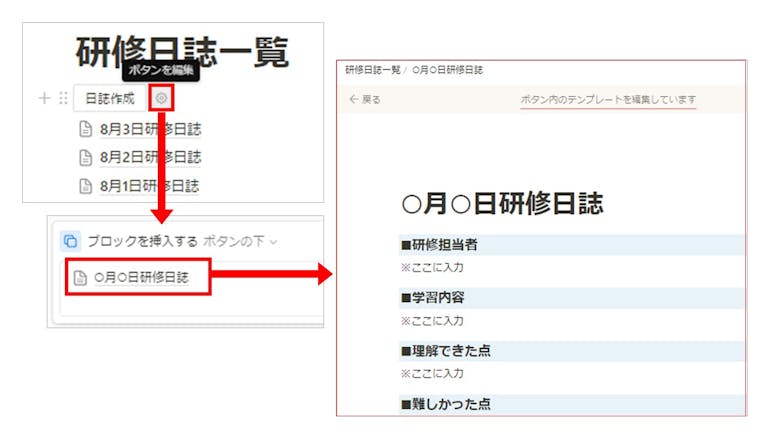This screenshot has width=768, height=432.
Task: Click the 戻る back button
Action: tap(365, 99)
